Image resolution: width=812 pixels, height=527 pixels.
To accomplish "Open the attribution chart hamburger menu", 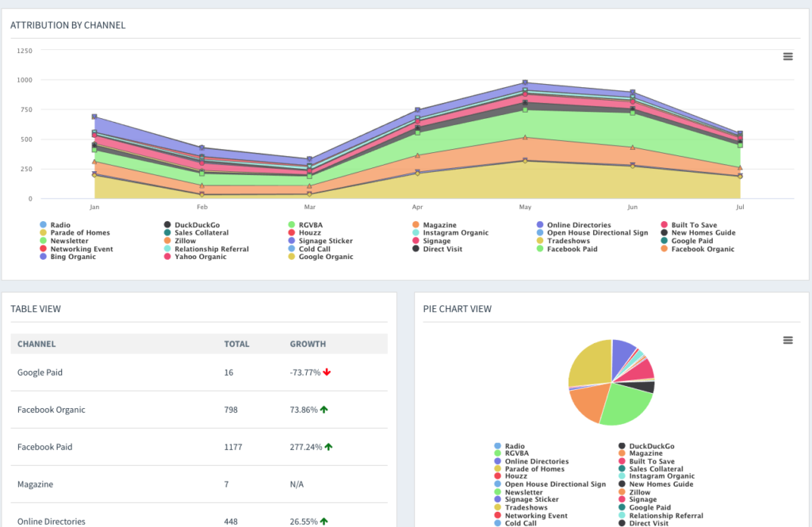I will tap(787, 56).
